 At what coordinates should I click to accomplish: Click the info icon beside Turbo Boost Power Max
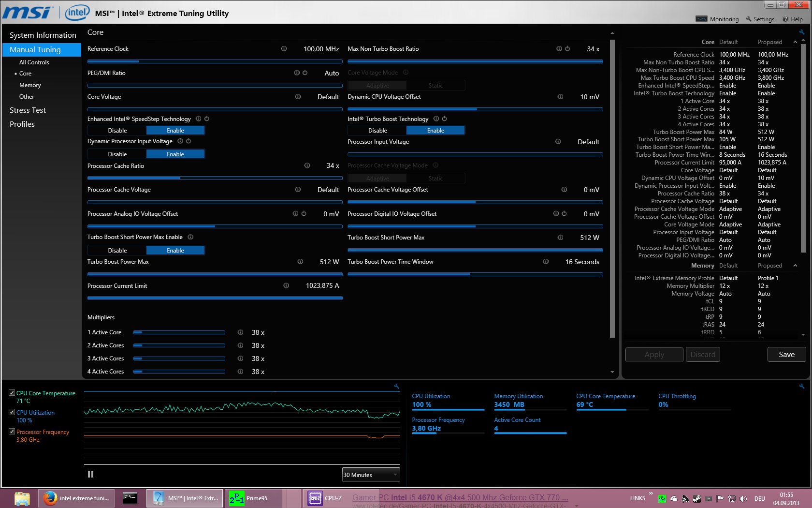[300, 261]
